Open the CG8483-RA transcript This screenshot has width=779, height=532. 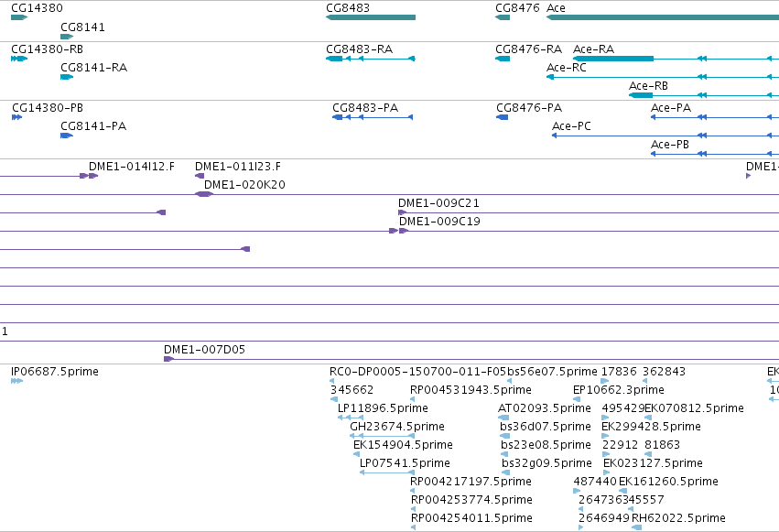tap(371, 59)
